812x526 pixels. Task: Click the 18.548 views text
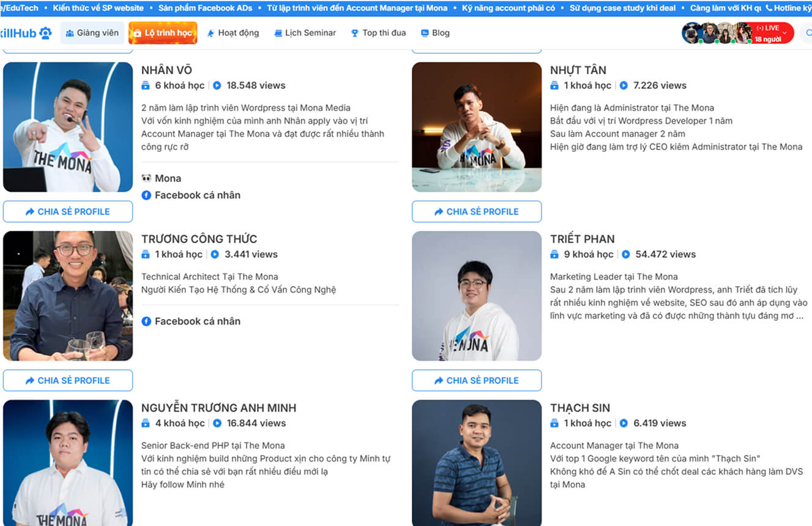point(256,86)
